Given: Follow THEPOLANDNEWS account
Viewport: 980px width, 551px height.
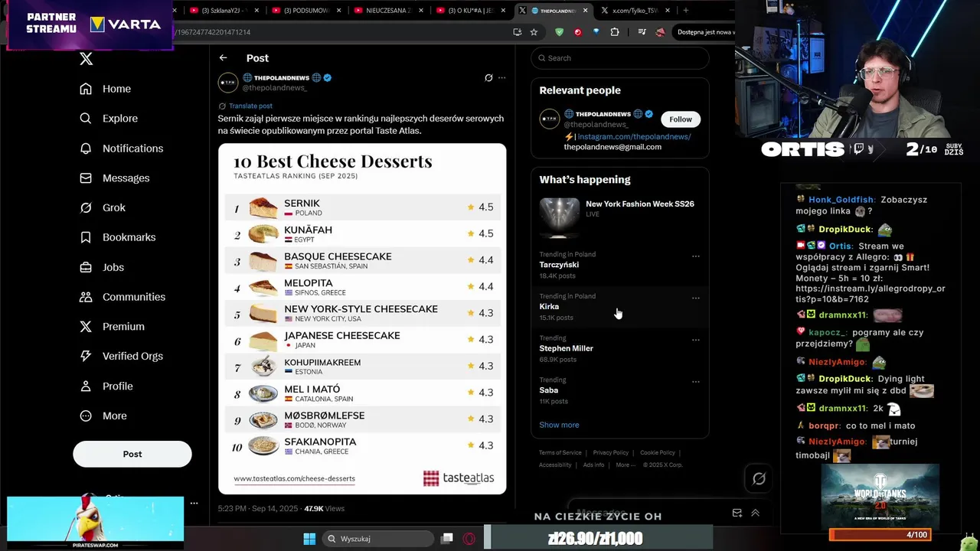Looking at the screenshot, I should 681,119.
